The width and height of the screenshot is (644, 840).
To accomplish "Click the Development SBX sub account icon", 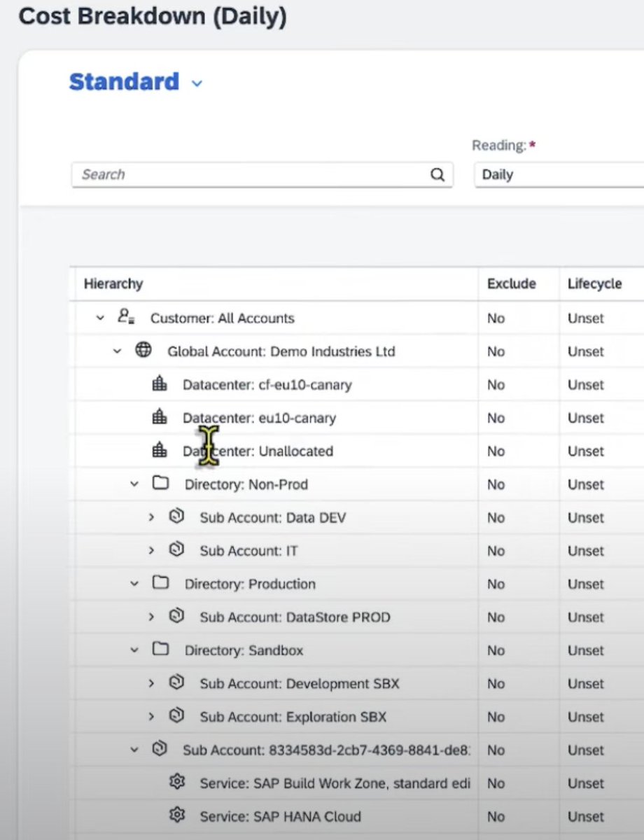I will point(176,683).
